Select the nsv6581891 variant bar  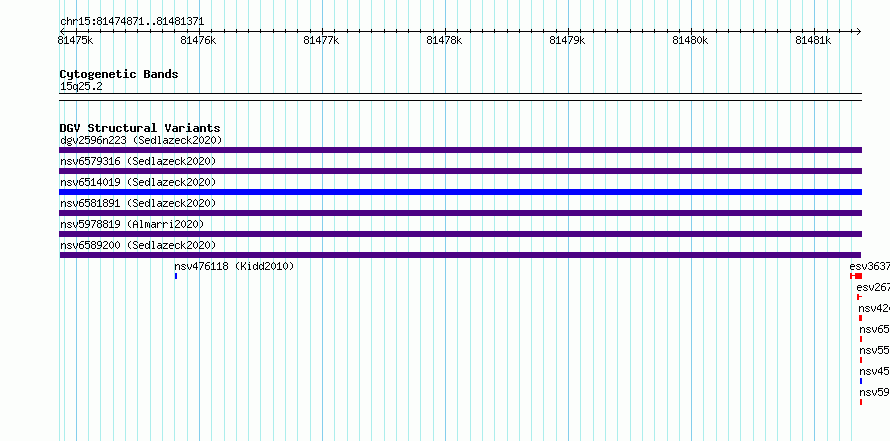coord(460,213)
